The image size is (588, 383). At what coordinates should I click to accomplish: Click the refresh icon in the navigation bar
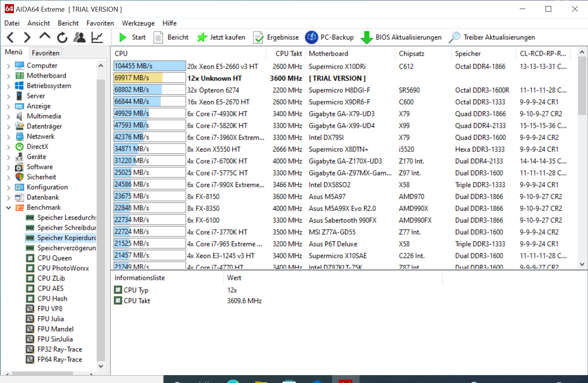[x=62, y=37]
